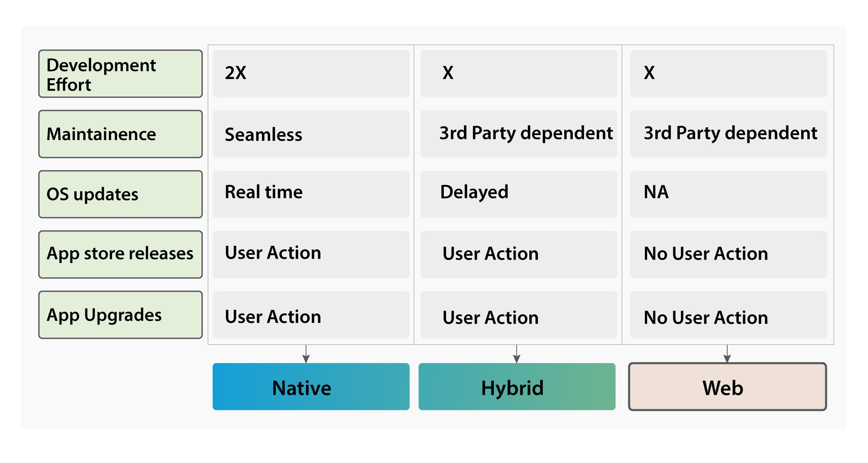Select the Maintainence row header
The image size is (868, 463).
[121, 134]
